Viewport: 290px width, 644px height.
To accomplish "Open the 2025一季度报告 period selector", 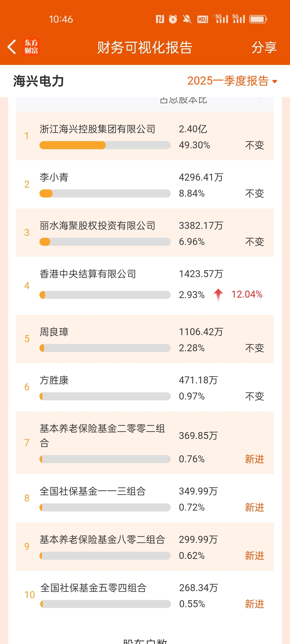I will (x=232, y=81).
